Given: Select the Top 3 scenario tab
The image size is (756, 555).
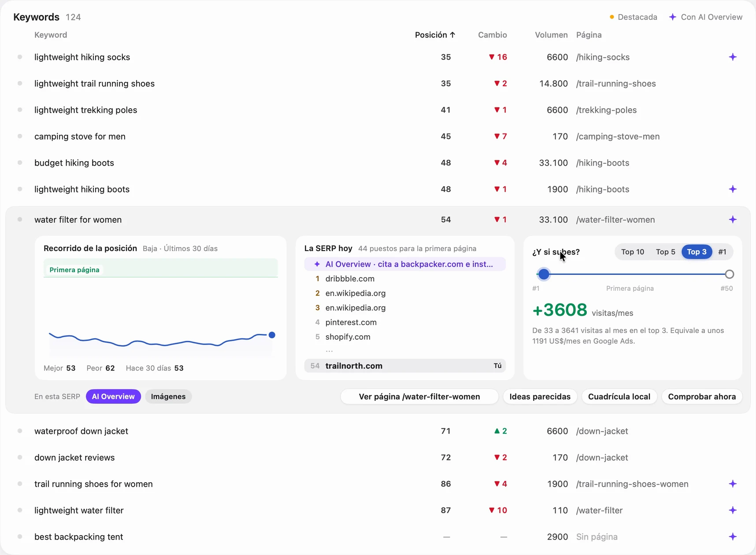Looking at the screenshot, I should tap(697, 252).
